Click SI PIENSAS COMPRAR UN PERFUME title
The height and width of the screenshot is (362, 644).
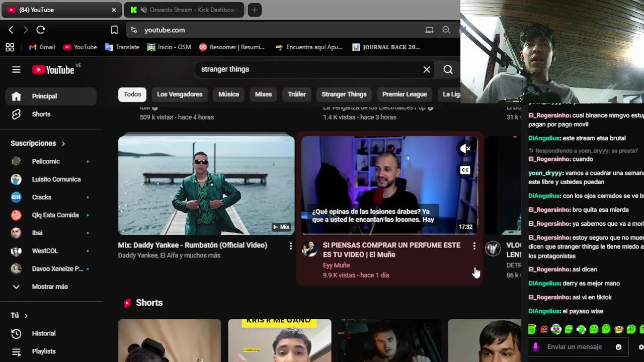click(x=391, y=250)
